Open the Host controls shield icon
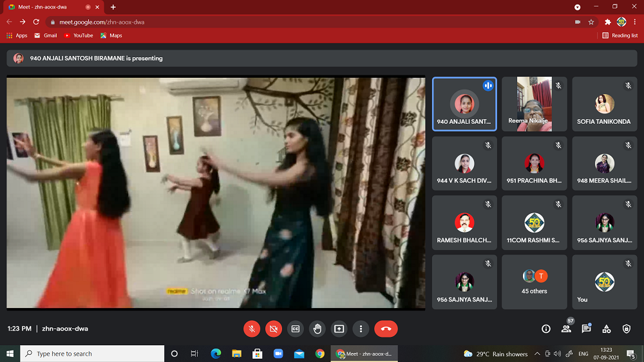Viewport: 644px width, 362px height. [627, 329]
